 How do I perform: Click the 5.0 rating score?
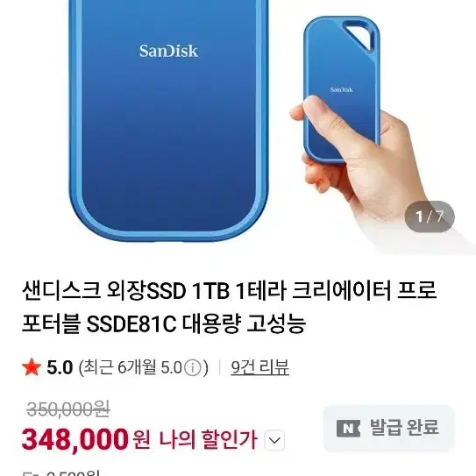pyautogui.click(x=60, y=367)
